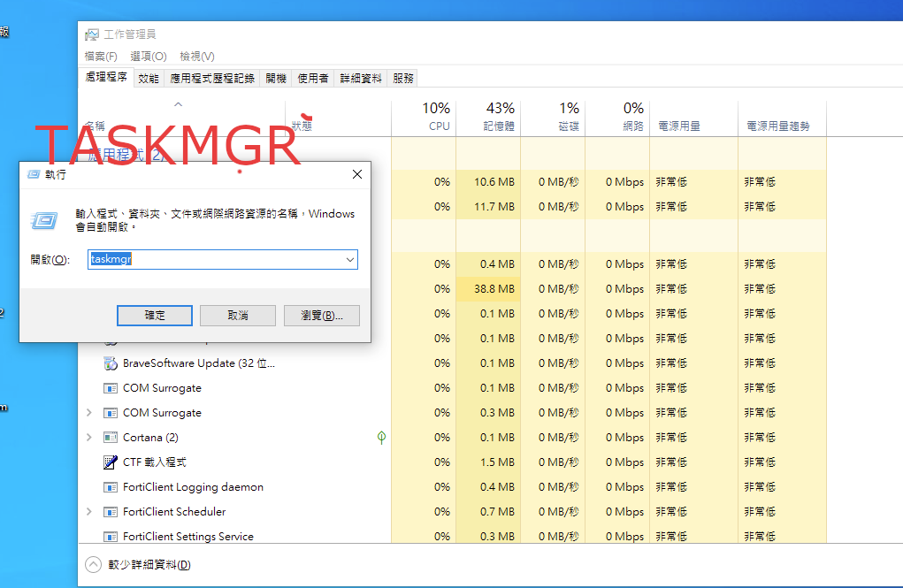Image resolution: width=903 pixels, height=588 pixels.
Task: Click the FortiClient Logging daemon icon
Action: tap(111, 487)
